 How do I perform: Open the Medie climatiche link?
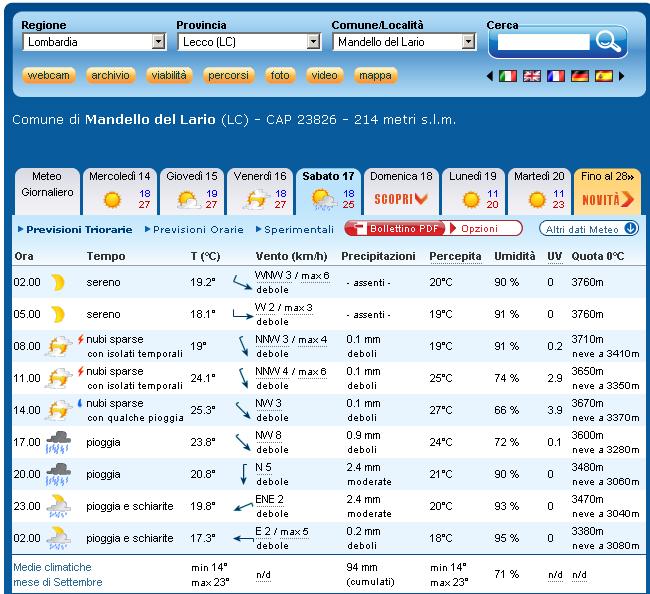pyautogui.click(x=52, y=567)
